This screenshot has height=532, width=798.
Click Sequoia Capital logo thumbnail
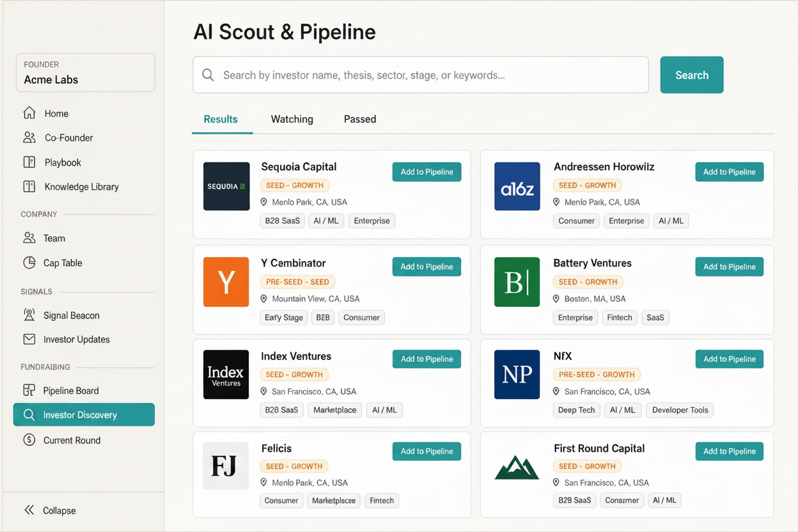coord(226,186)
